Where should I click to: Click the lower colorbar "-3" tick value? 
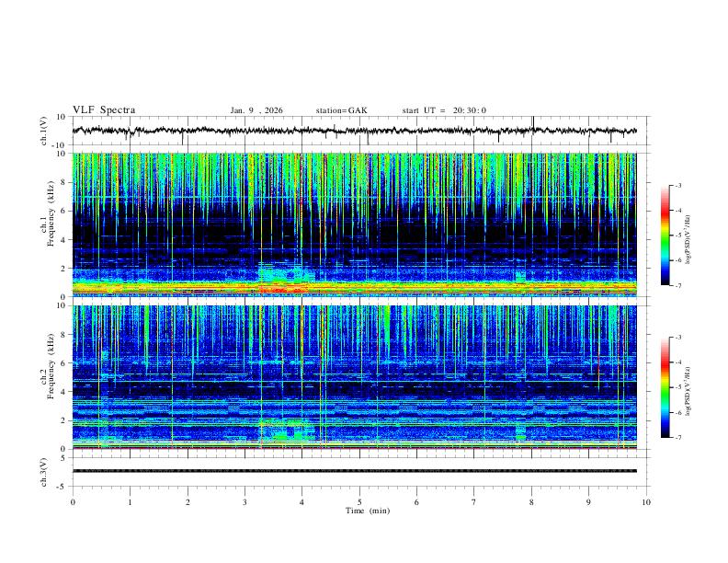coord(678,338)
